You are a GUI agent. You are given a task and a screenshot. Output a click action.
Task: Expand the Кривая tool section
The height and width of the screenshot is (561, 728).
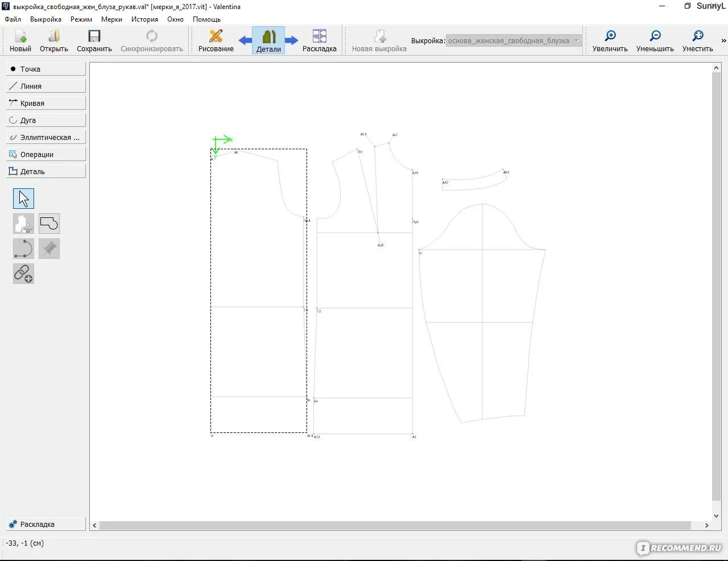46,103
